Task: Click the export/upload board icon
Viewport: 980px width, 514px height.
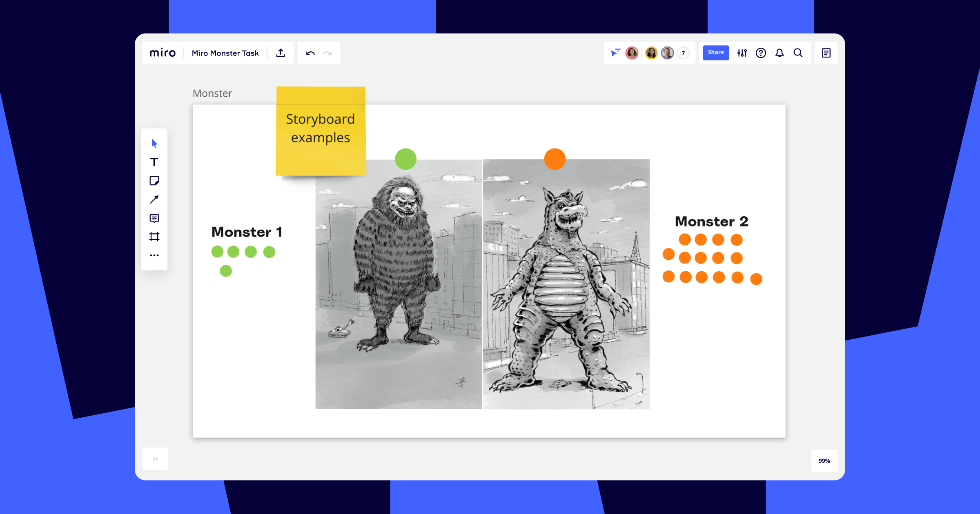Action: pos(281,53)
